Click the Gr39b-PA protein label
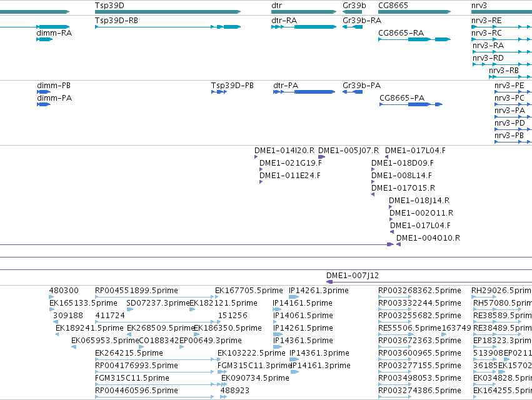 point(361,86)
